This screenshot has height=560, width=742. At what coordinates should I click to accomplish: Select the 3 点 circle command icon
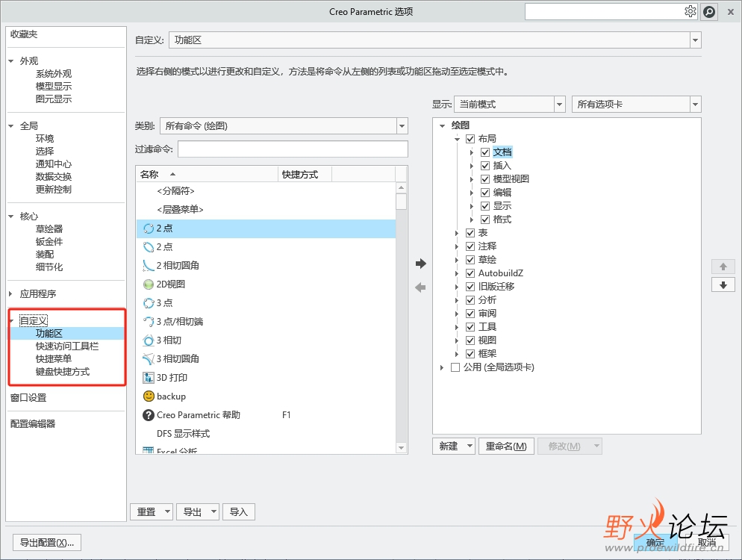pyautogui.click(x=149, y=303)
